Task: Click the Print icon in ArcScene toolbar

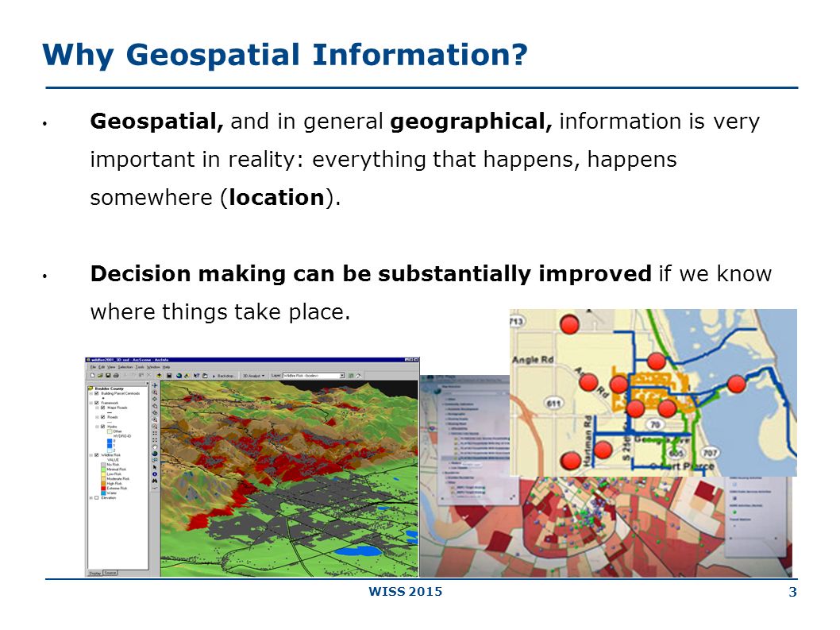Action: click(x=116, y=375)
